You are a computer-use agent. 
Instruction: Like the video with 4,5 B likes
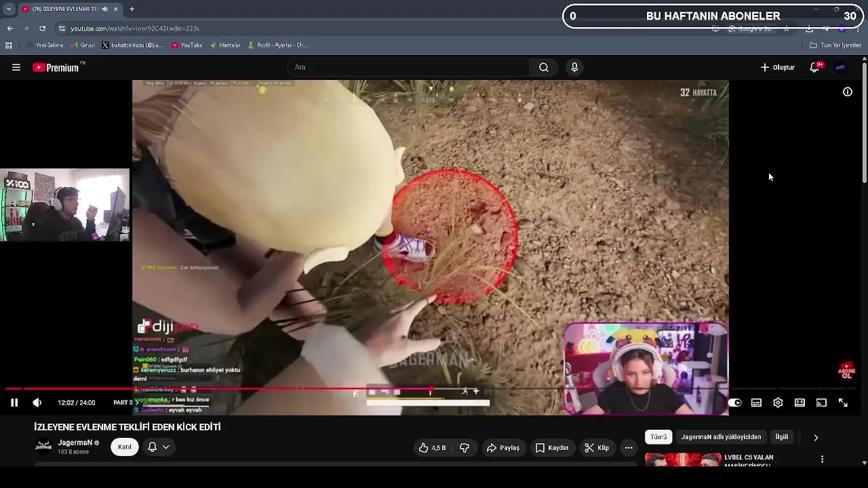click(432, 447)
